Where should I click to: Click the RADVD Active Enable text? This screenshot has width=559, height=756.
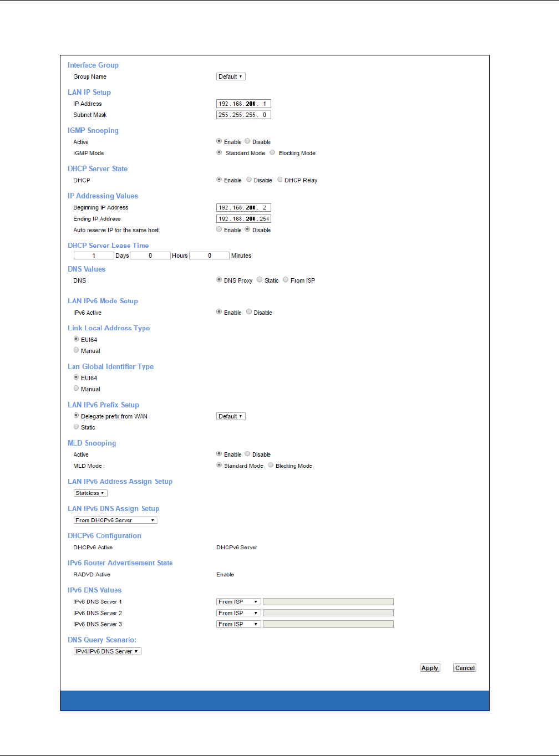click(225, 574)
